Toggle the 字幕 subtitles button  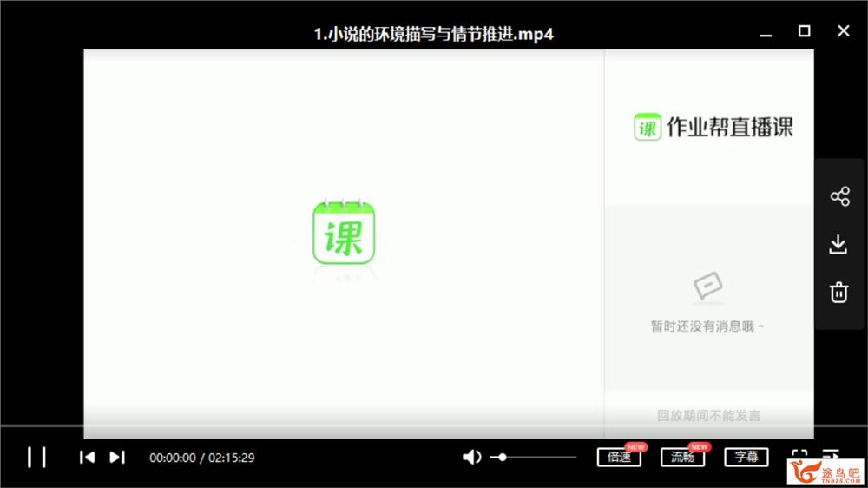click(746, 457)
